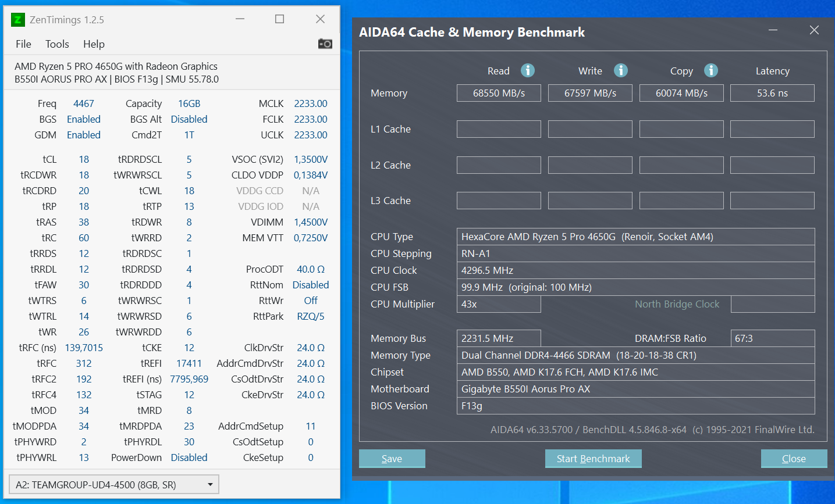Image resolution: width=835 pixels, height=504 pixels.
Task: Click the CPU Multiplier field 43x
Action: click(x=499, y=304)
